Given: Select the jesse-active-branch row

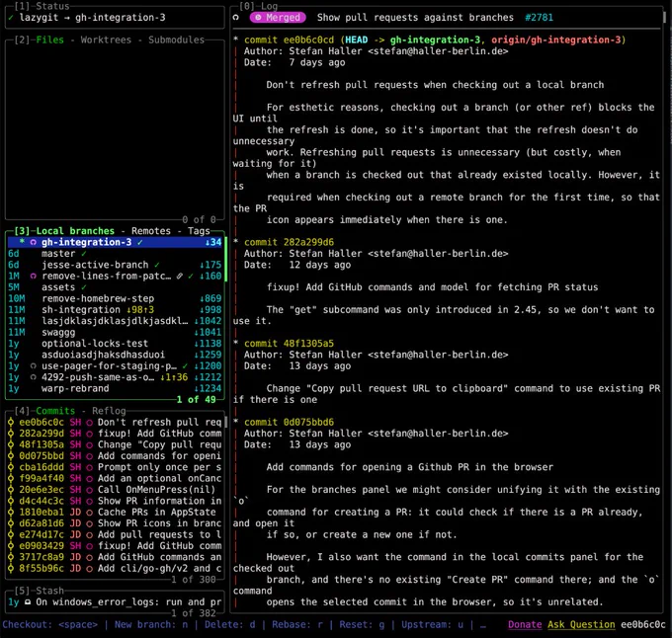Looking at the screenshot, I should pyautogui.click(x=115, y=265).
